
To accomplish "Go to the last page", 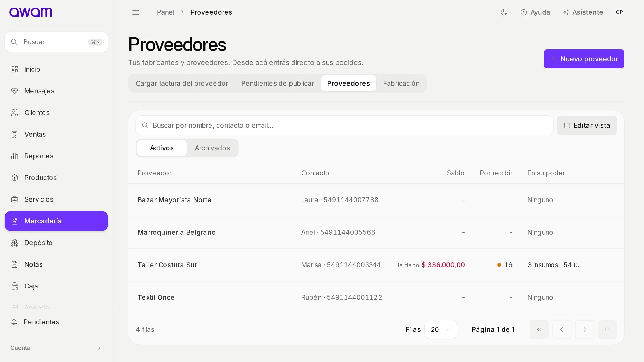I will (607, 329).
